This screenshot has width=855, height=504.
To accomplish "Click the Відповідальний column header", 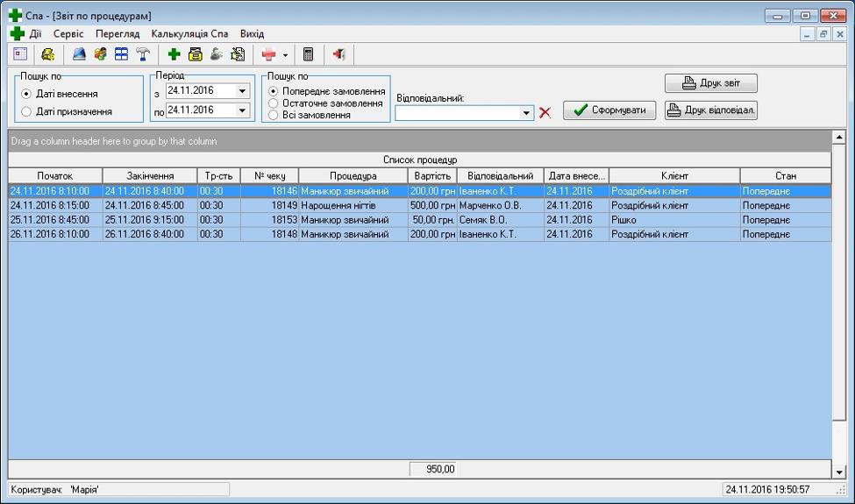I will (x=500, y=176).
